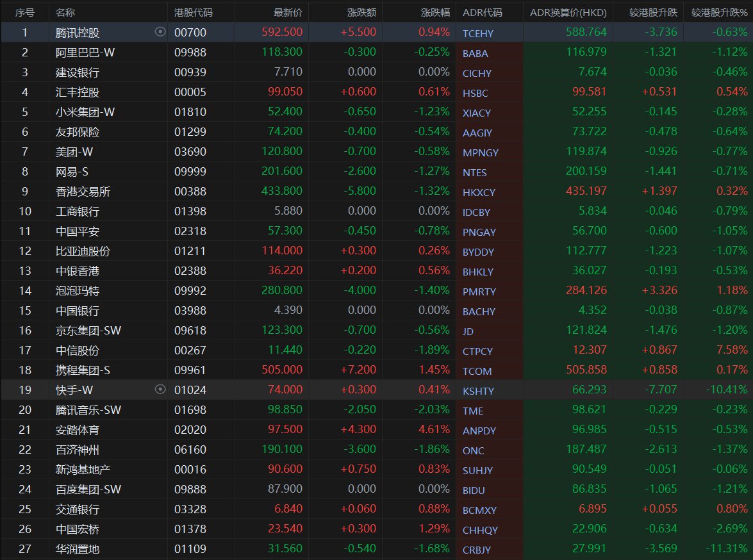The width and height of the screenshot is (753, 560).
Task: Select the 华润置地 stock name
Action: [78, 549]
